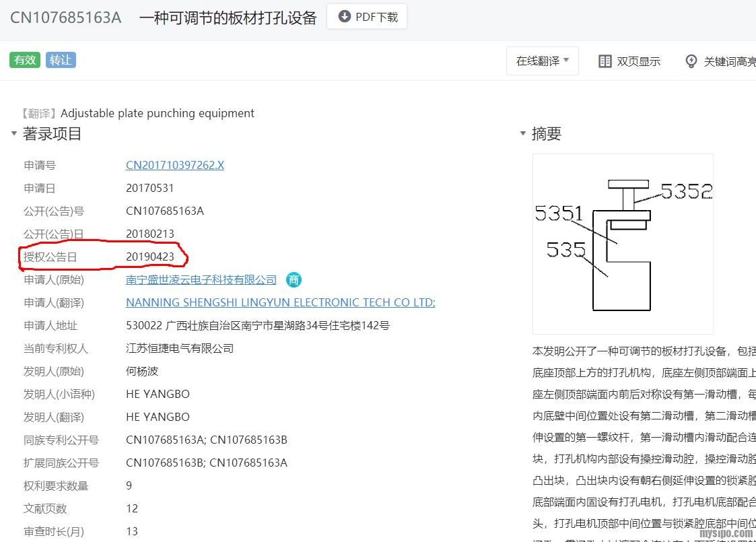Collapse the 摘要 section
This screenshot has width=756, height=542.
click(522, 133)
